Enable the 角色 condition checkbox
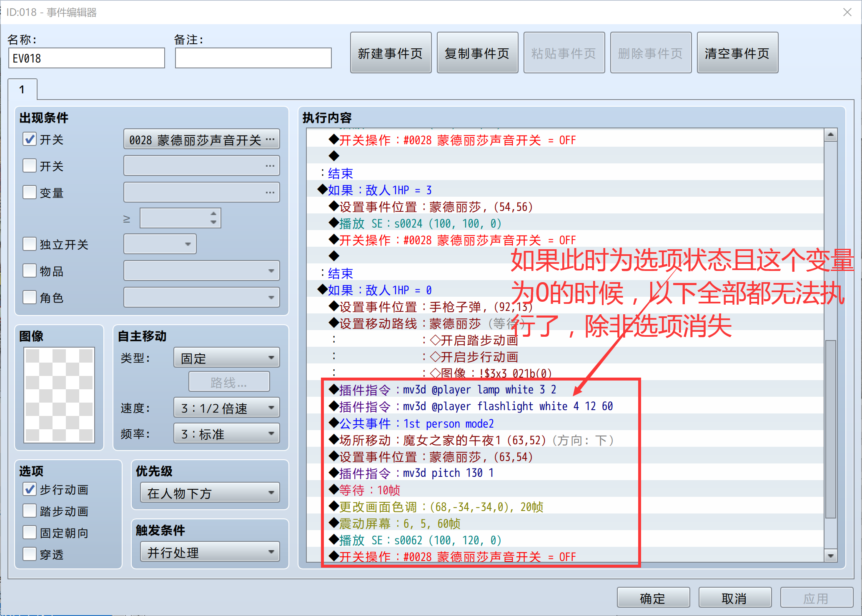The image size is (862, 616). point(30,297)
